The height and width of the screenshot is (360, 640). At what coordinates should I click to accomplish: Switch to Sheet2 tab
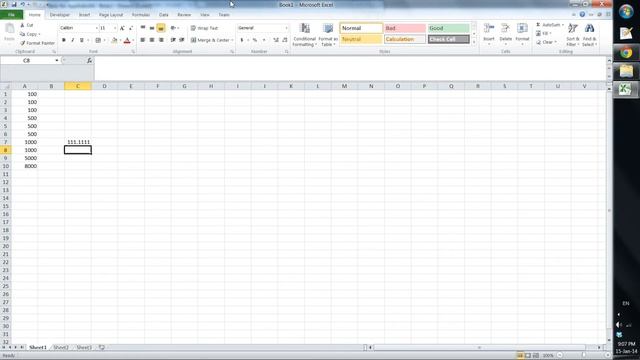pos(60,347)
